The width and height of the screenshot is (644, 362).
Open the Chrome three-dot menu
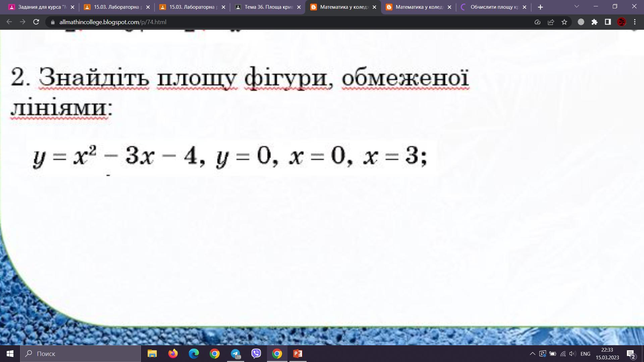click(635, 22)
